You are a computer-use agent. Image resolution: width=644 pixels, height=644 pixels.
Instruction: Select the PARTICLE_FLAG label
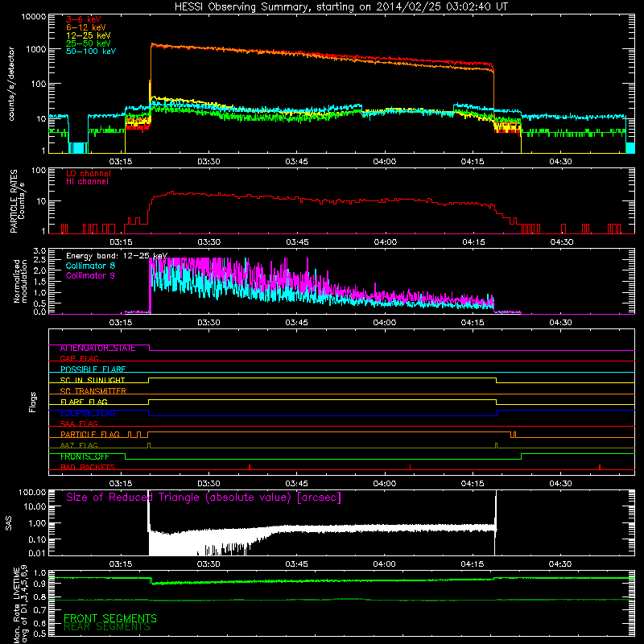tap(90, 435)
